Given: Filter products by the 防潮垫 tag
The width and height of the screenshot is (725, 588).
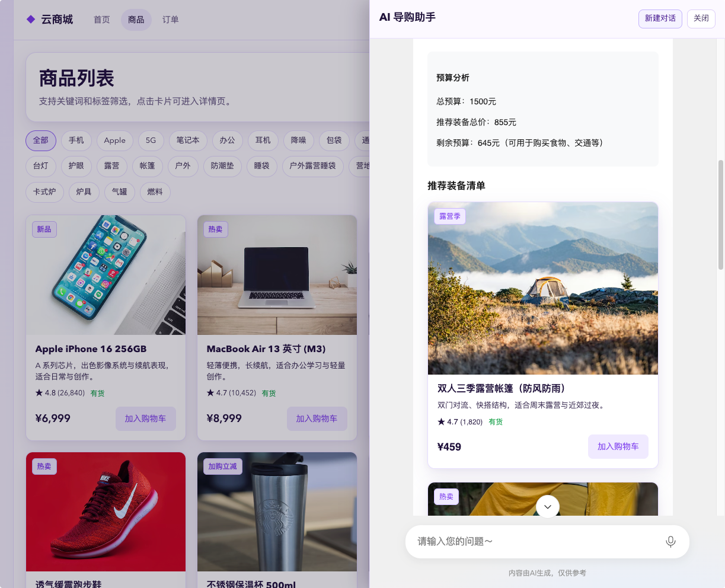Looking at the screenshot, I should tap(223, 166).
